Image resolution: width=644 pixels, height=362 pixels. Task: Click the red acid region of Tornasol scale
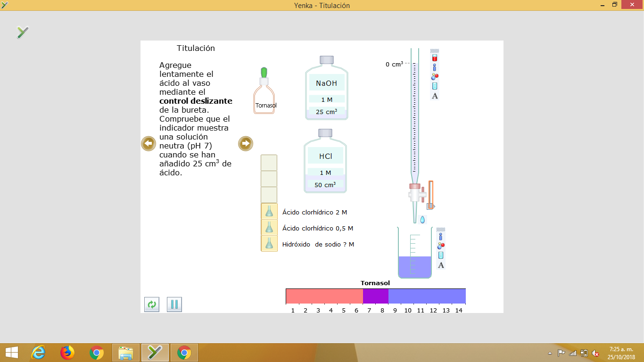point(324,296)
